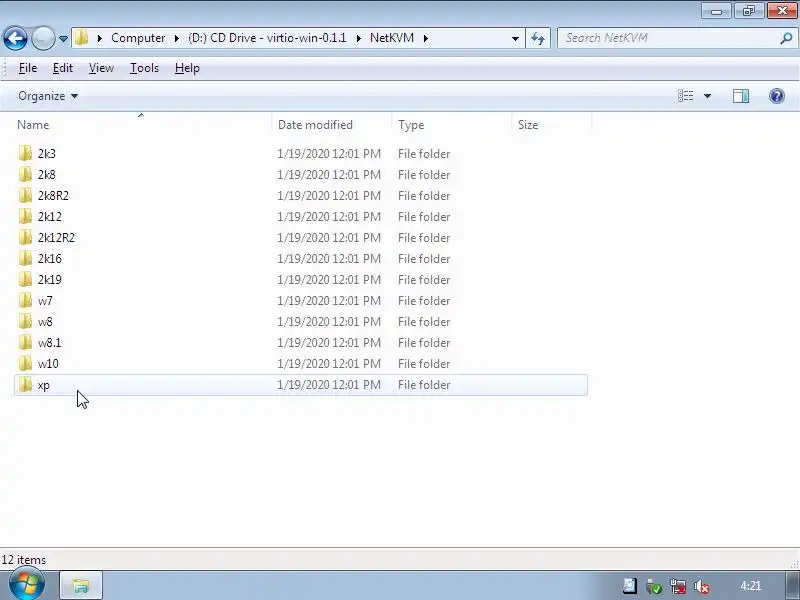Open the more view options arrow
This screenshot has height=600, width=800.
707,96
